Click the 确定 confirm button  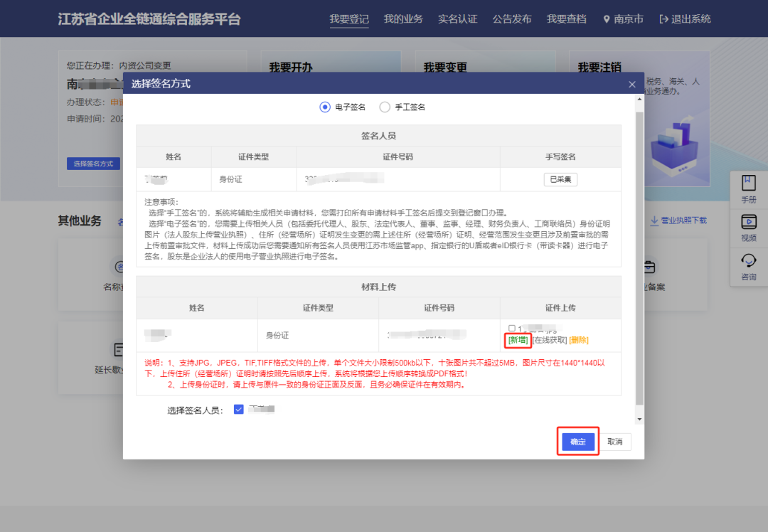[577, 442]
